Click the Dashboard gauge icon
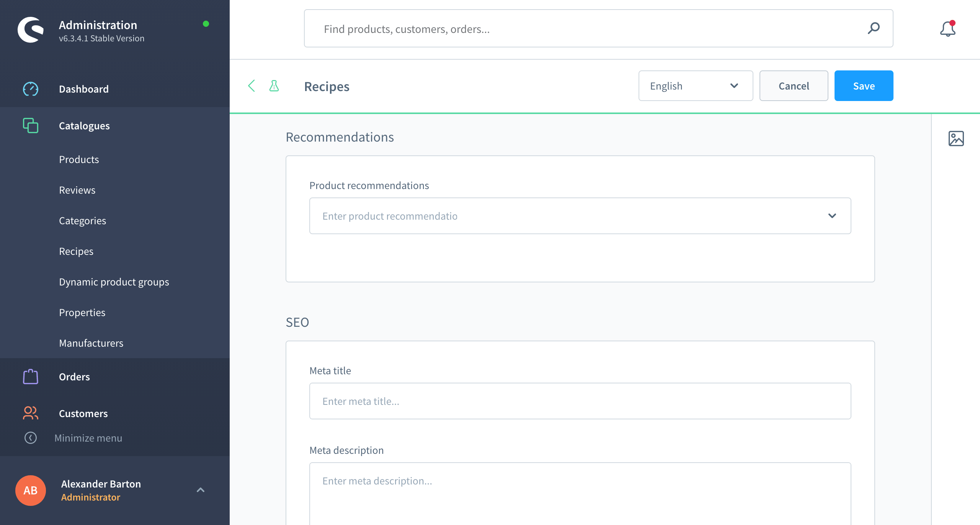Screen dimensions: 980x525 (31, 89)
